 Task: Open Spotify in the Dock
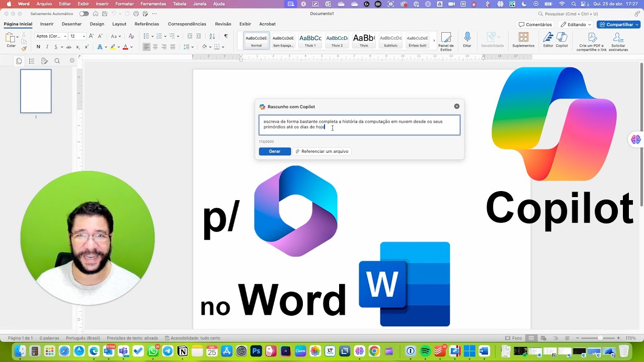(x=425, y=351)
